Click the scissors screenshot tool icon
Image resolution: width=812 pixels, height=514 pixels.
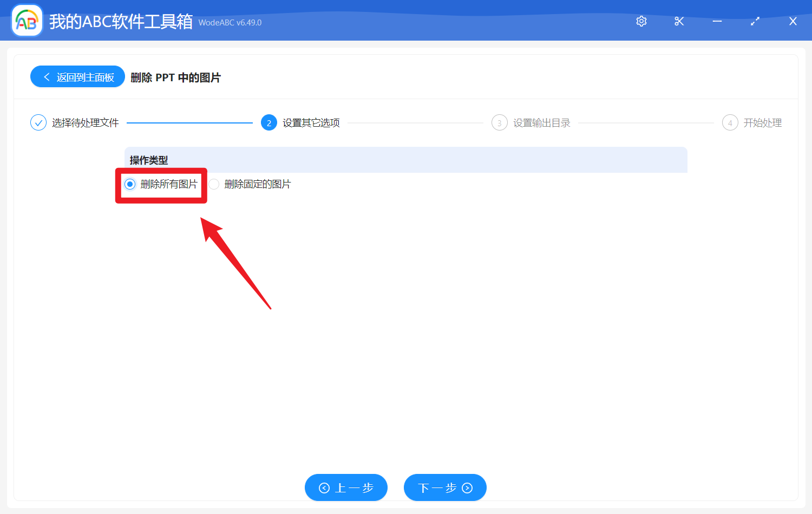pos(679,21)
